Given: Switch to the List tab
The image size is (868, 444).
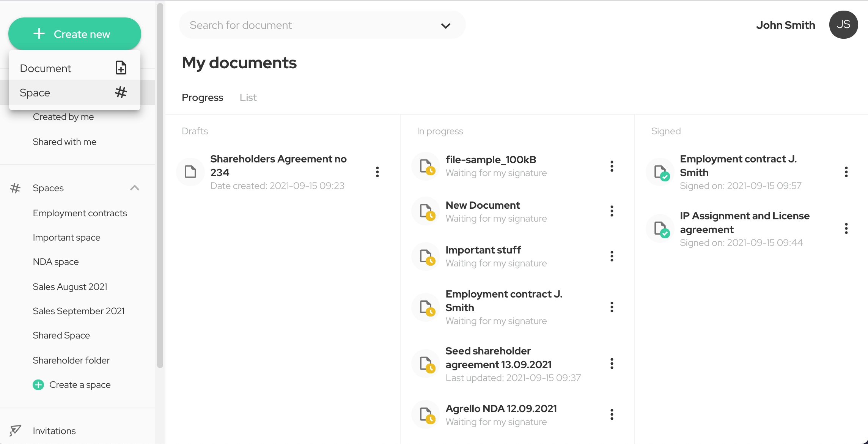Looking at the screenshot, I should 248,98.
